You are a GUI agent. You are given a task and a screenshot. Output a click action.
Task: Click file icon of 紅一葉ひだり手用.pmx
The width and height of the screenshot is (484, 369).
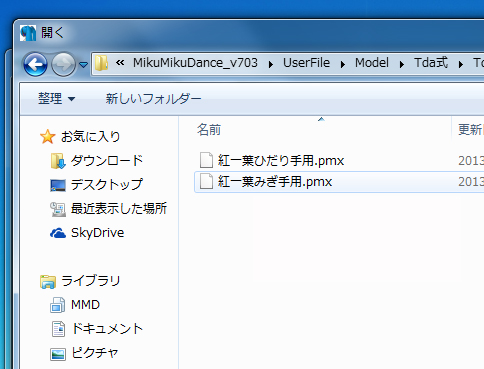point(206,160)
